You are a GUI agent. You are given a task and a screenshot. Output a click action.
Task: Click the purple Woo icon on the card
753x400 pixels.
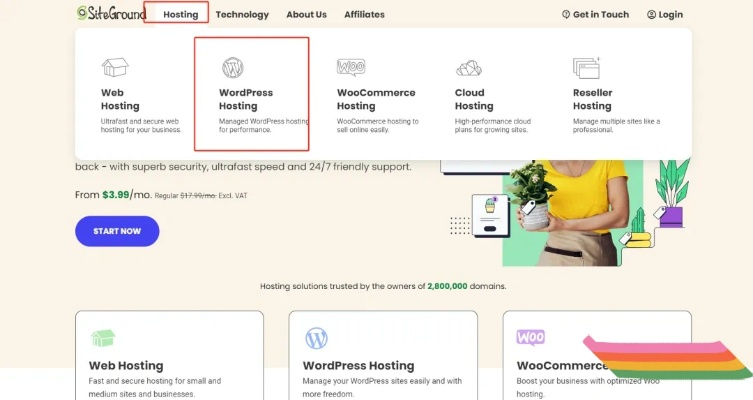531,337
